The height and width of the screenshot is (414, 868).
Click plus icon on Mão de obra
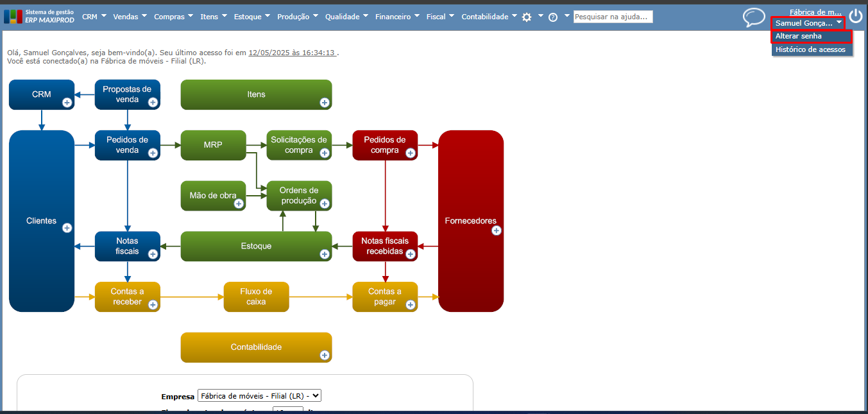tap(239, 203)
